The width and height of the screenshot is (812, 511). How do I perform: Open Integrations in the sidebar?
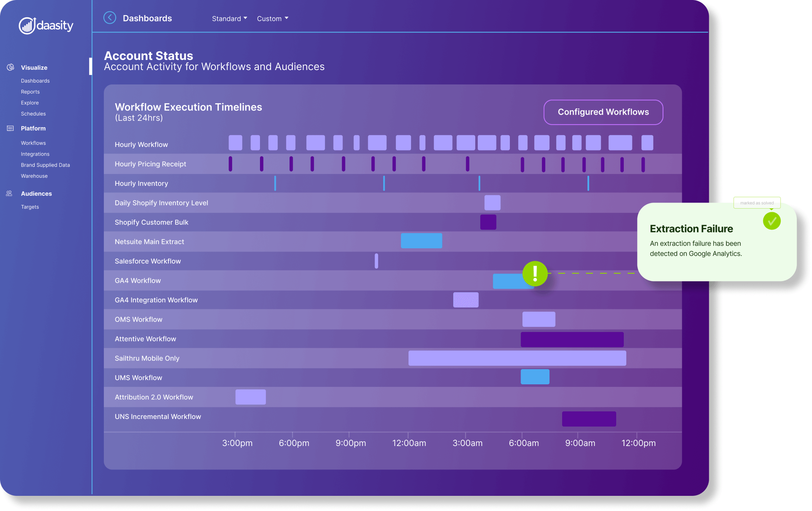pos(35,154)
